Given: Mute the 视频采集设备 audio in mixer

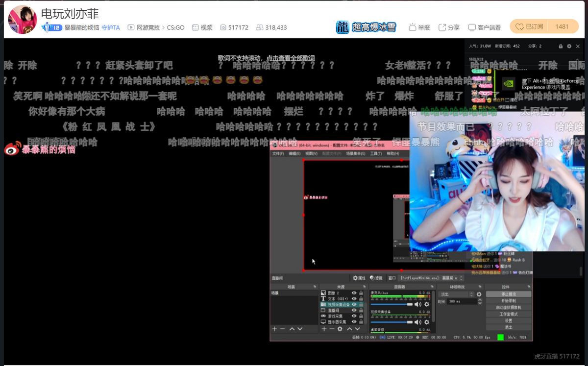Looking at the screenshot, I should tap(416, 321).
